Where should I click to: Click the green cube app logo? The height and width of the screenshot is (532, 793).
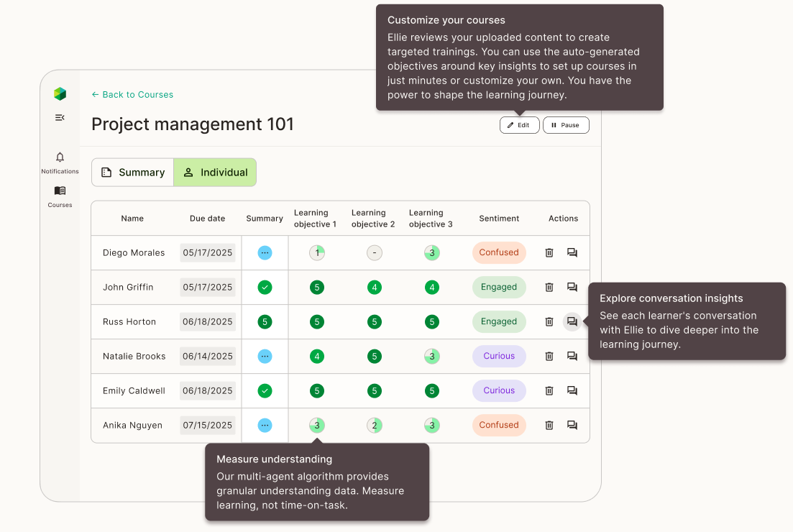[60, 93]
